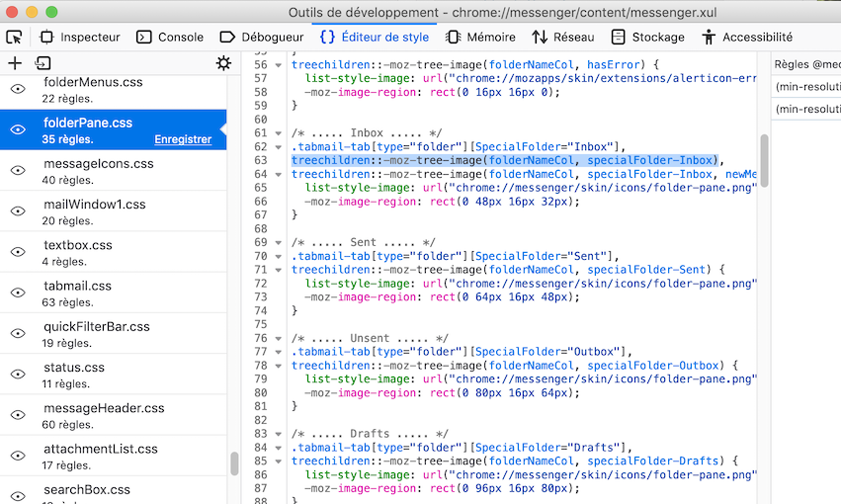Open style editor options gear icon
This screenshot has width=841, height=504.
[223, 63]
